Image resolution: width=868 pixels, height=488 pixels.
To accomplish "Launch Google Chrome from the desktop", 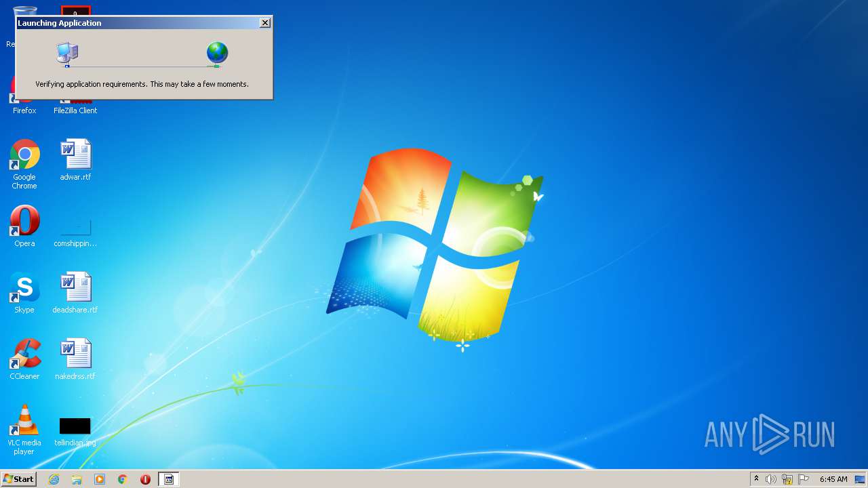I will click(x=24, y=165).
